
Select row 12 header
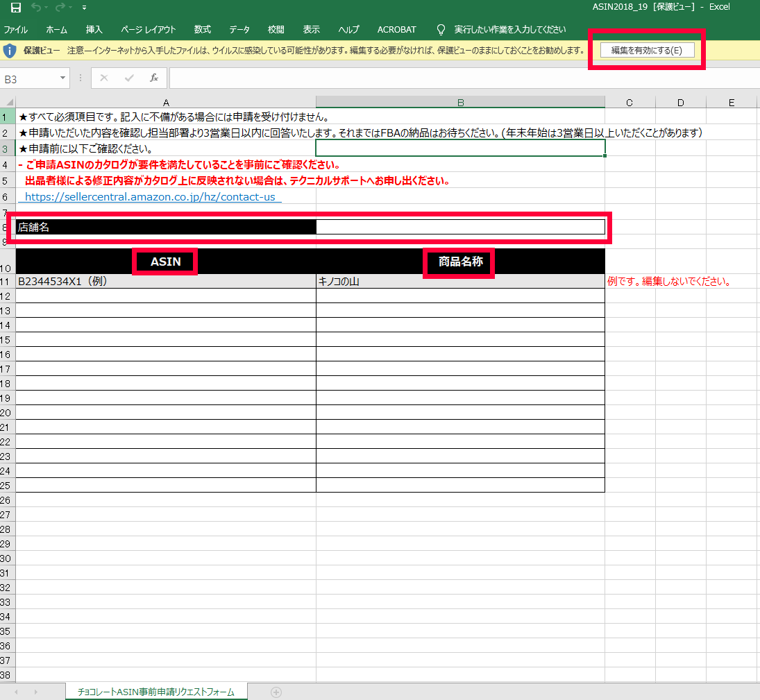(7, 296)
